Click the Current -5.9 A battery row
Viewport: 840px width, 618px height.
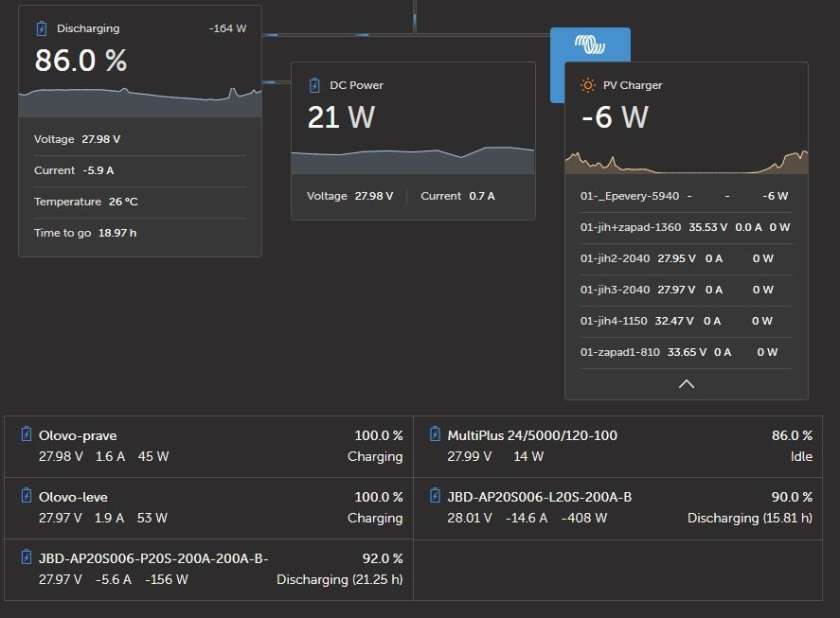pos(140,170)
